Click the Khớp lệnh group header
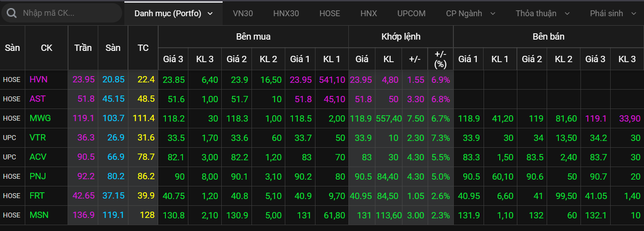 401,36
